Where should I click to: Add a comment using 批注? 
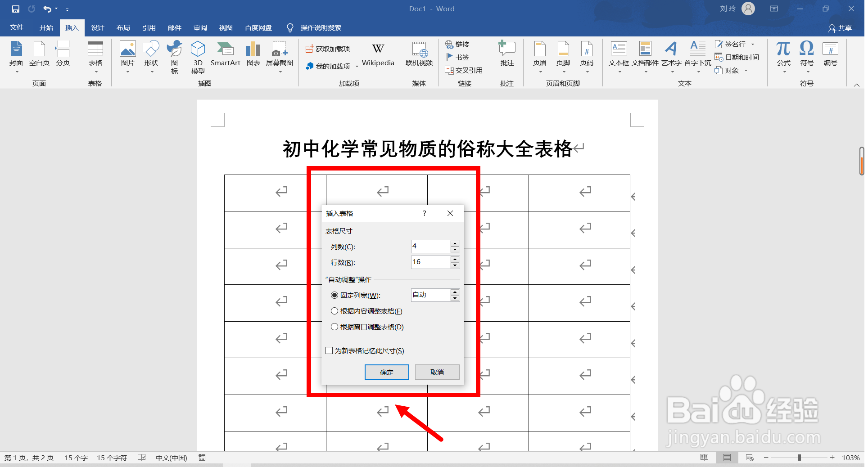(x=507, y=54)
